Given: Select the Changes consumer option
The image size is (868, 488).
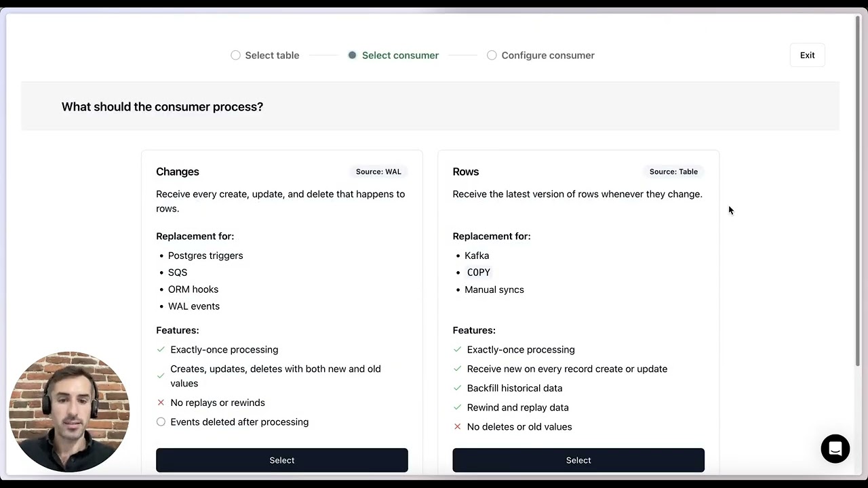Looking at the screenshot, I should [x=281, y=460].
